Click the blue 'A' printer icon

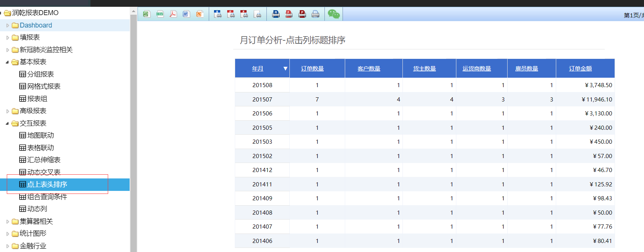point(276,14)
